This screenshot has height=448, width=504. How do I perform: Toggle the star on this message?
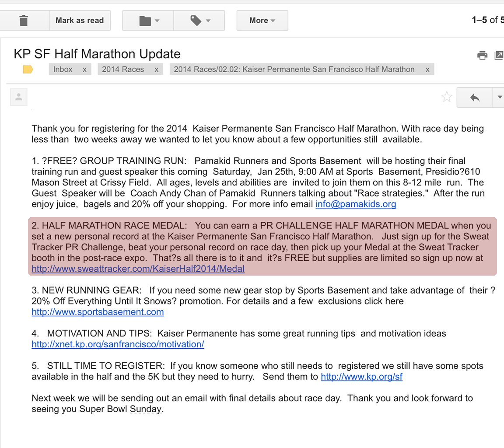(x=447, y=97)
